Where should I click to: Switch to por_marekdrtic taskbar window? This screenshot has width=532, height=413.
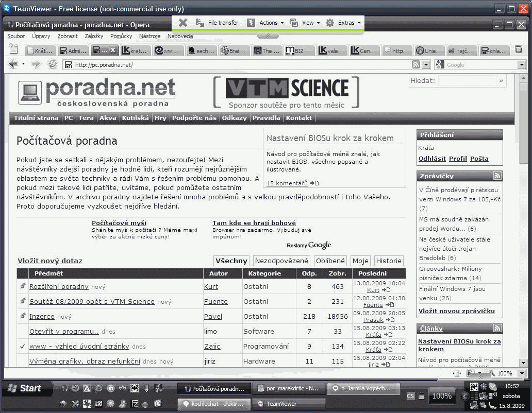[x=289, y=389]
